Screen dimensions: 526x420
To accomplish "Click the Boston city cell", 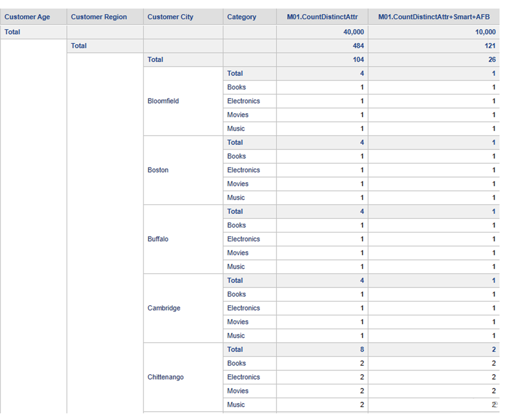I will (x=158, y=170).
